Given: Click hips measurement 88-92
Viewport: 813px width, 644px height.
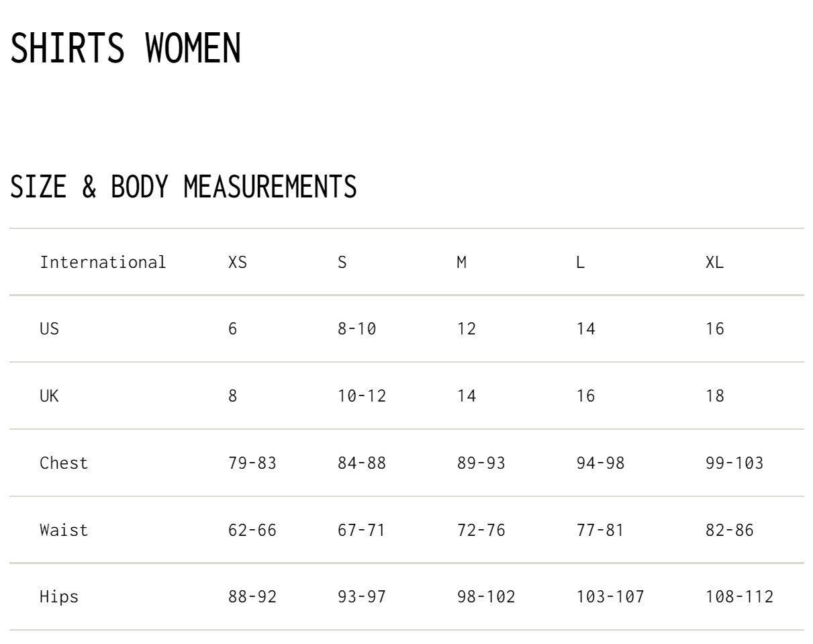Looking at the screenshot, I should (x=252, y=597).
